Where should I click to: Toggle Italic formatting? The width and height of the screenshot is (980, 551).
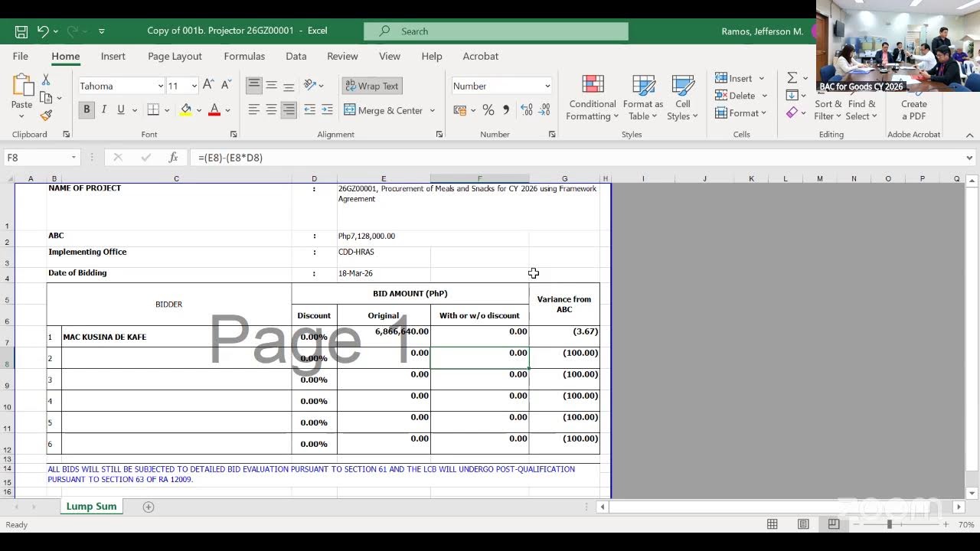[103, 110]
